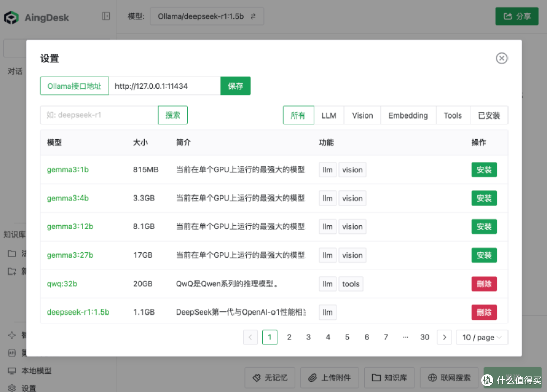This screenshot has width=547, height=392.
Task: Click the add-folder icon under 知识库
Action: pos(12,271)
